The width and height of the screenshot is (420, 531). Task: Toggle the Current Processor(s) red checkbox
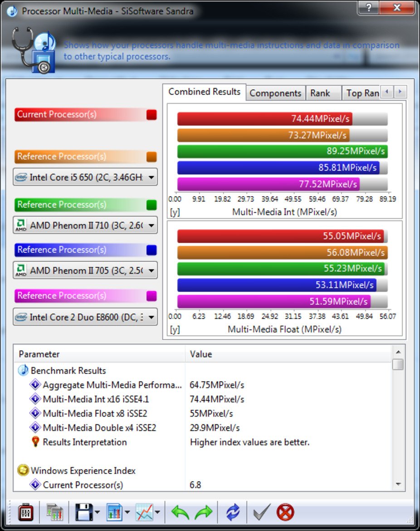click(x=151, y=114)
